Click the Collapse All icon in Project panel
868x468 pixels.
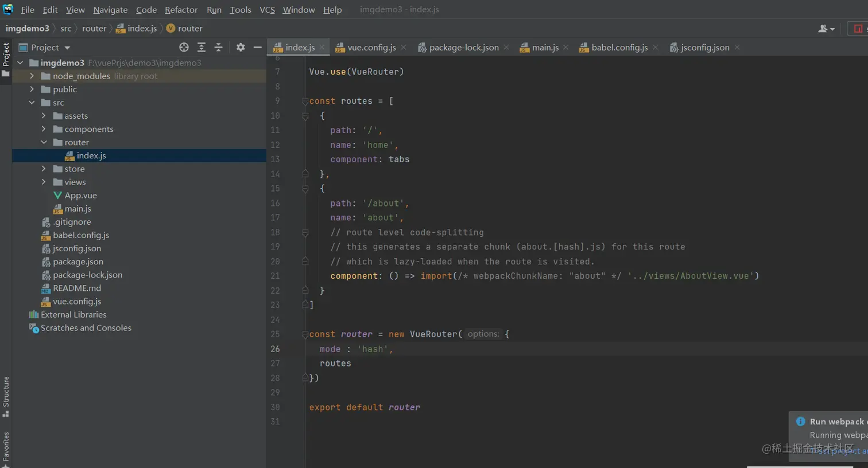[218, 48]
